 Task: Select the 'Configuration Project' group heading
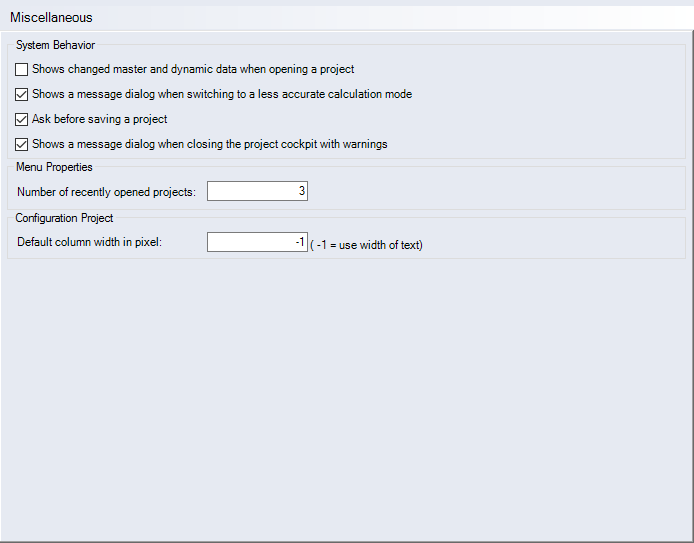pyautogui.click(x=64, y=218)
